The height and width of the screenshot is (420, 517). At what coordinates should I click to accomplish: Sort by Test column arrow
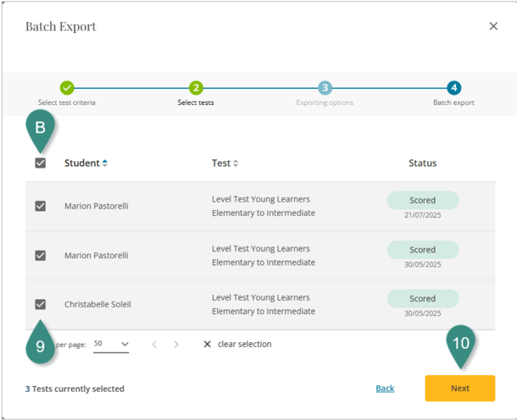click(x=236, y=163)
